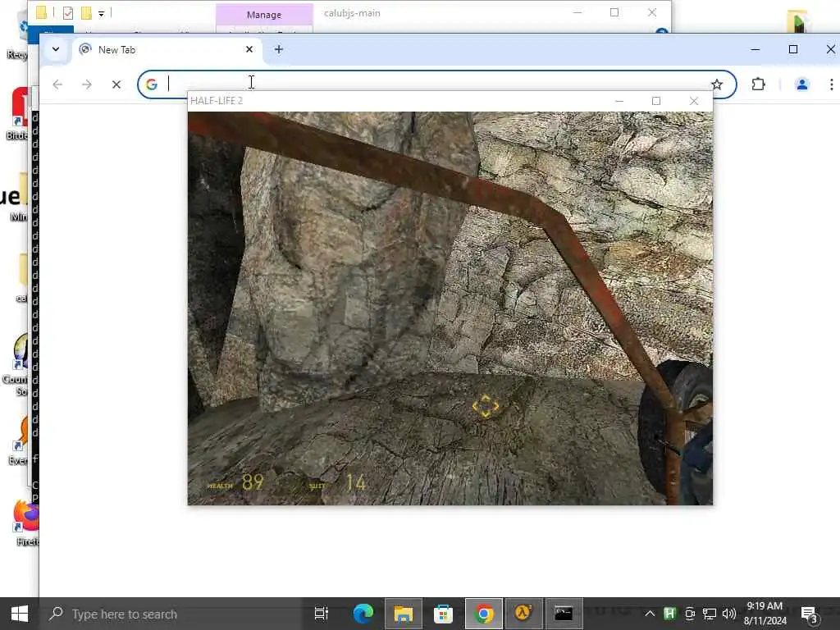
Task: Switch to the command prompt taskbar icon
Action: click(x=564, y=614)
